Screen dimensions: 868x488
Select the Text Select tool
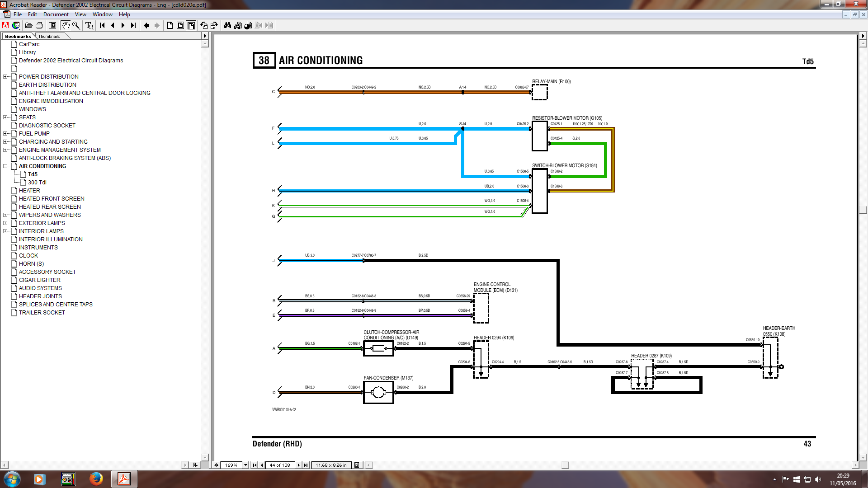(x=89, y=25)
